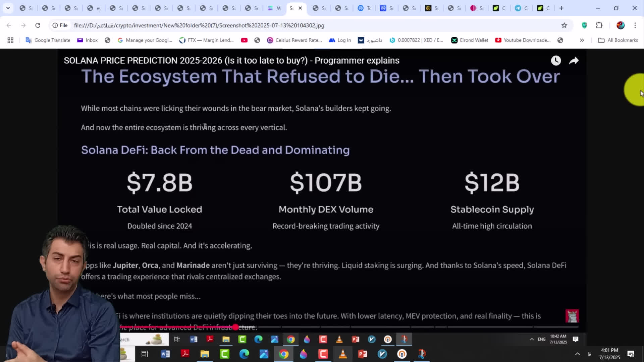
Task: Open Microsoft Edge from the bottom taskbar
Action: 244,354
